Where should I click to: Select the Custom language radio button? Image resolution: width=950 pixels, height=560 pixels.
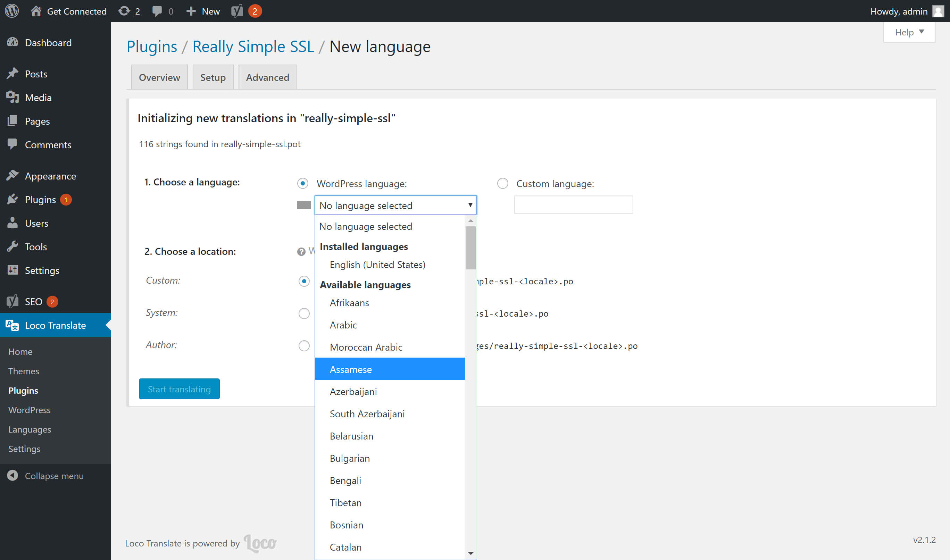coord(502,183)
